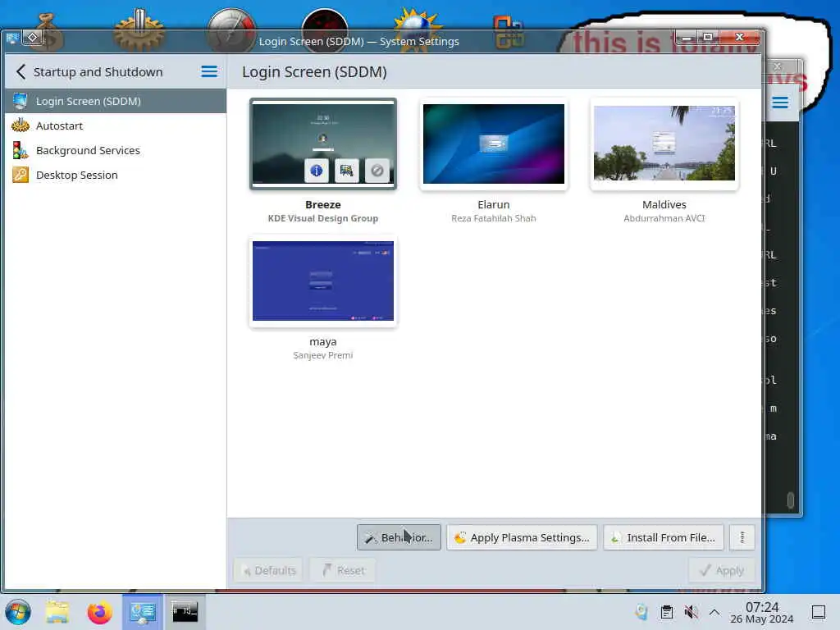Viewport: 840px width, 630px height.
Task: Unmute audio via the volume tray icon
Action: point(691,612)
